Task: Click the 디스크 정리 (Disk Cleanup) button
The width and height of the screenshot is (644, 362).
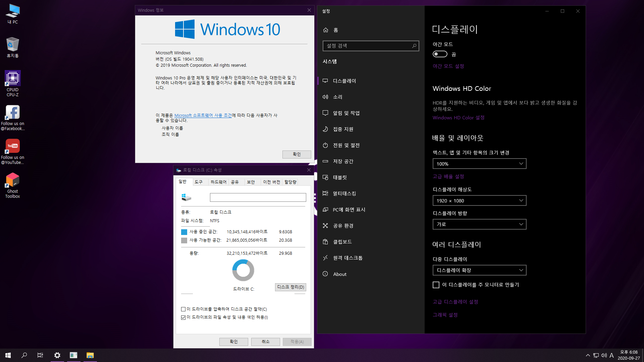Action: click(290, 287)
